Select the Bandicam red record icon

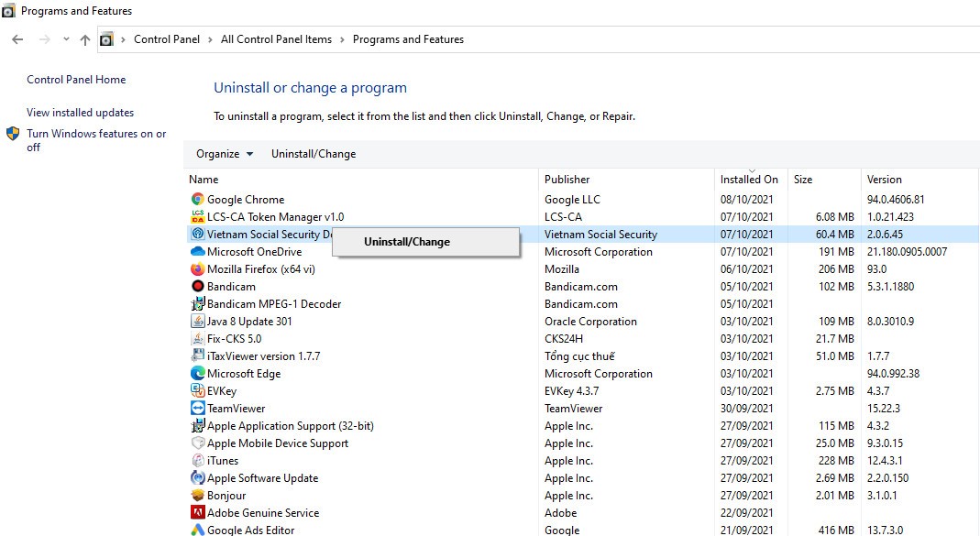pos(197,287)
